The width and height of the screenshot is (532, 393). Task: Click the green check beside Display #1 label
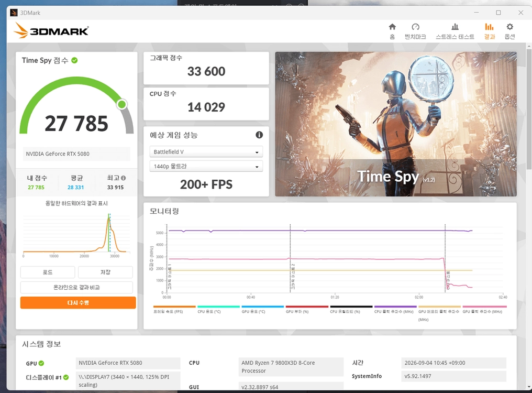click(x=66, y=377)
